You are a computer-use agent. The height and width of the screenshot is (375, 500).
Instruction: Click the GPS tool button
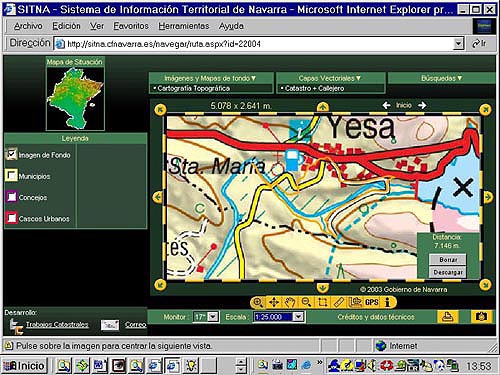tap(372, 302)
